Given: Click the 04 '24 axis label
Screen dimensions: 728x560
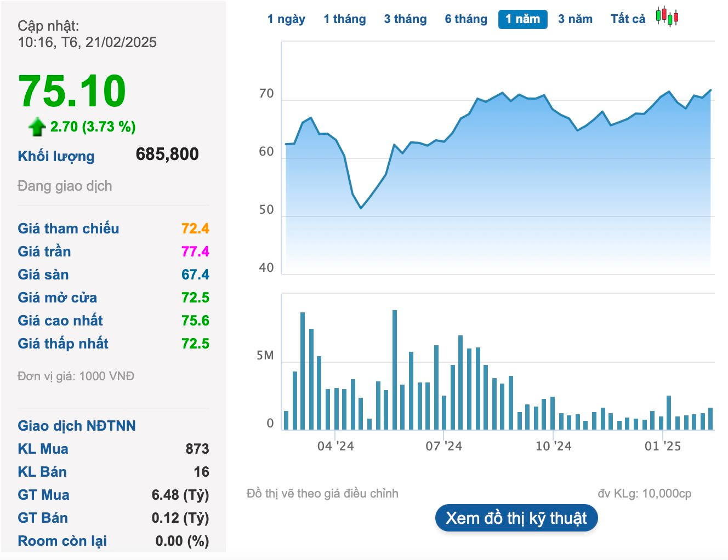Looking at the screenshot, I should [x=335, y=446].
